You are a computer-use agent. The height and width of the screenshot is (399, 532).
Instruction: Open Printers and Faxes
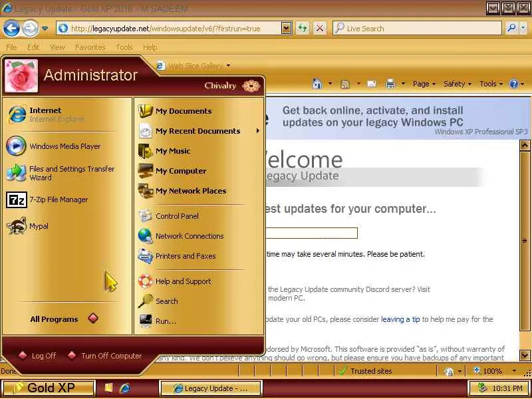pos(199,256)
